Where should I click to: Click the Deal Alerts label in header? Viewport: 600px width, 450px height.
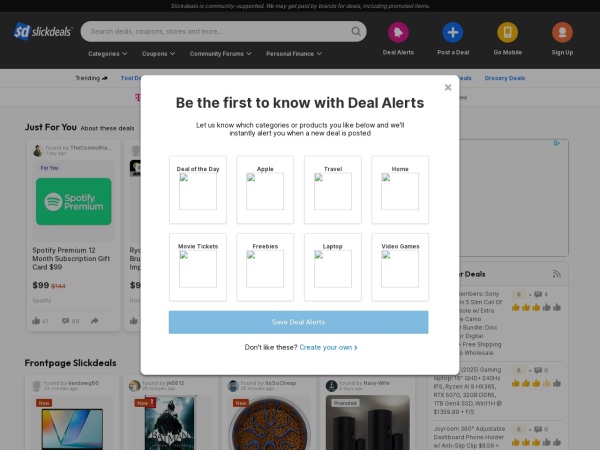pyautogui.click(x=398, y=52)
